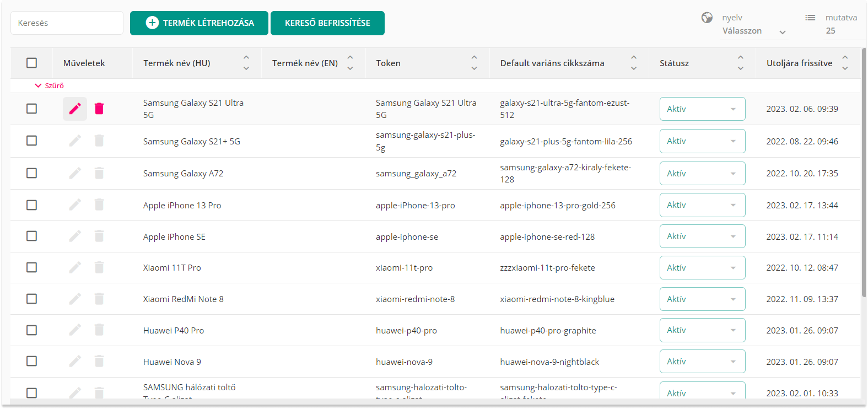The width and height of the screenshot is (868, 409).
Task: Tick the Huawei Nova 9 checkbox
Action: (32, 362)
